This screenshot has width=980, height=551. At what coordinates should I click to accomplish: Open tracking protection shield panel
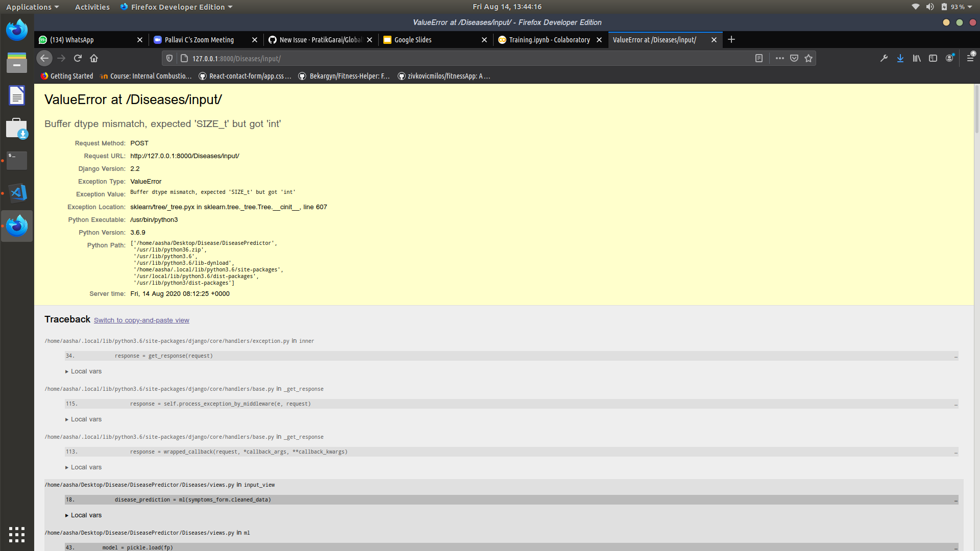pos(169,58)
